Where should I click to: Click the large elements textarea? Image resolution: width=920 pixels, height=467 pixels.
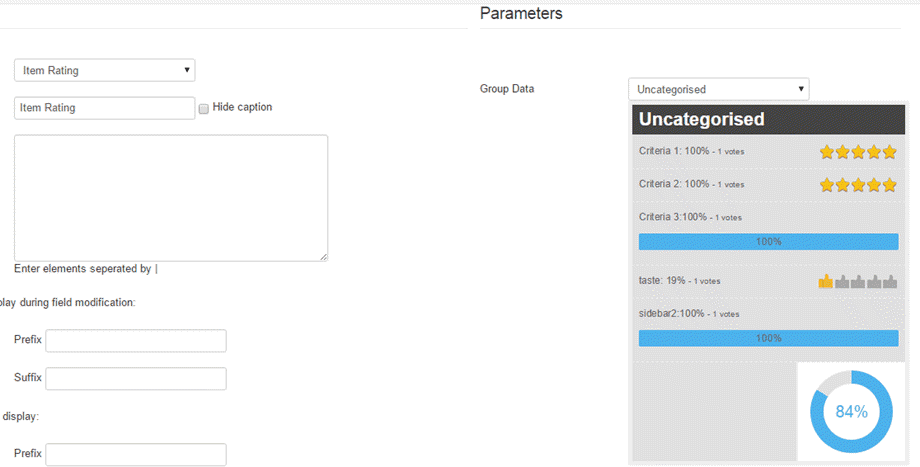[x=170, y=198]
